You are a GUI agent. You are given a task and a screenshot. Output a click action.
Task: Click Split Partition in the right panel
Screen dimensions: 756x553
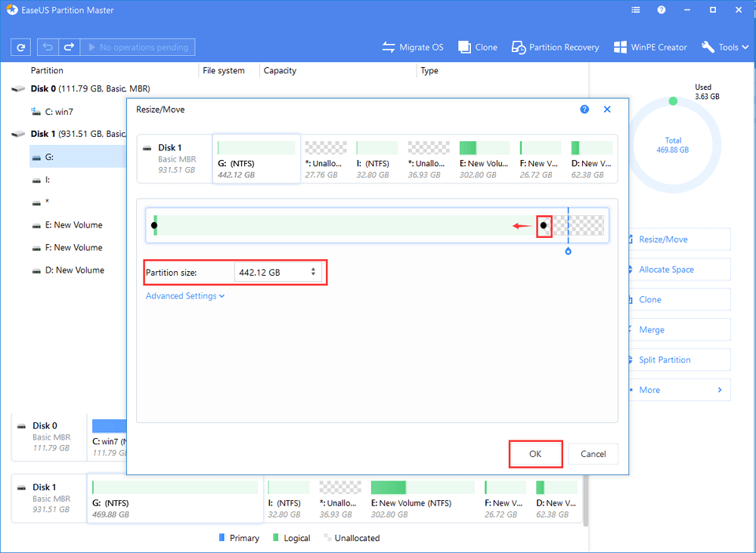680,360
